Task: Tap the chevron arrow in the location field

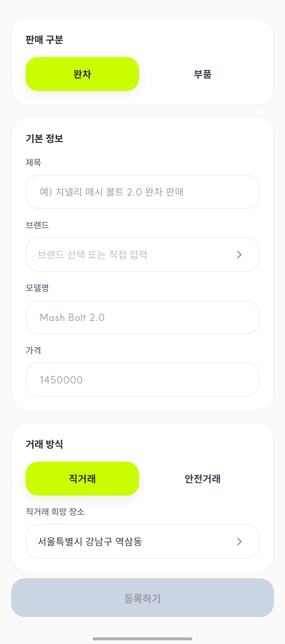Action: point(239,541)
